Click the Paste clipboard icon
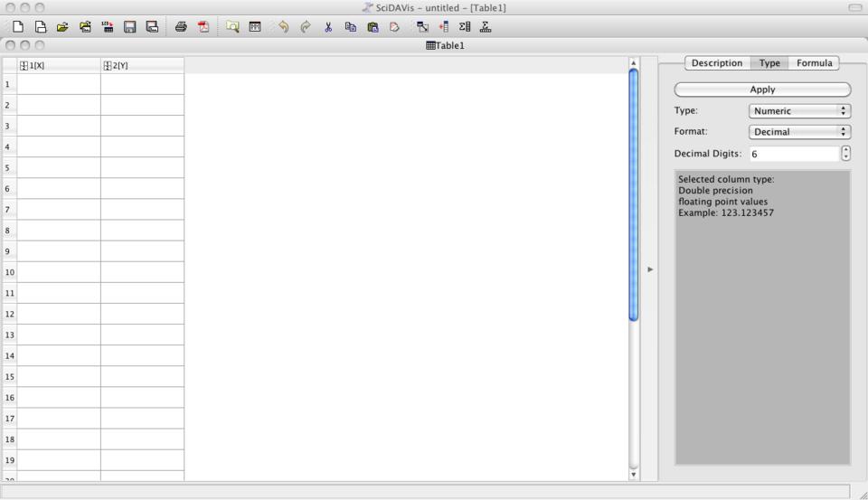This screenshot has width=868, height=500. [x=373, y=27]
